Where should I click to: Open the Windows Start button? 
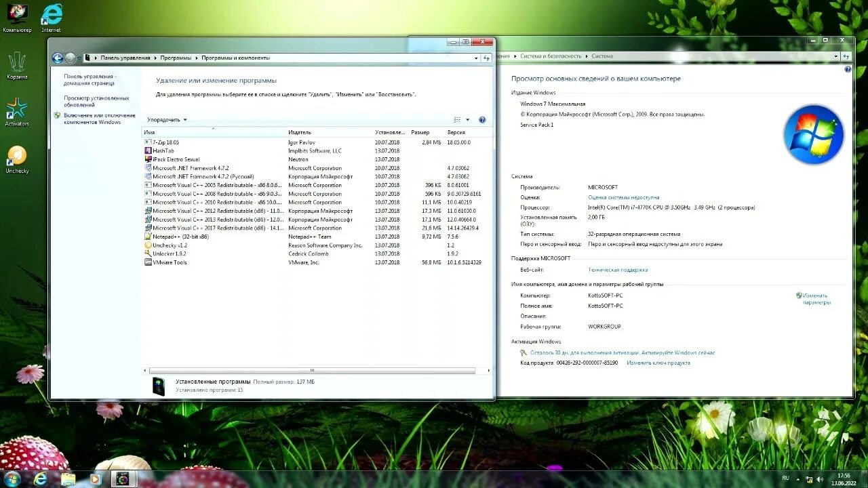click(x=12, y=479)
